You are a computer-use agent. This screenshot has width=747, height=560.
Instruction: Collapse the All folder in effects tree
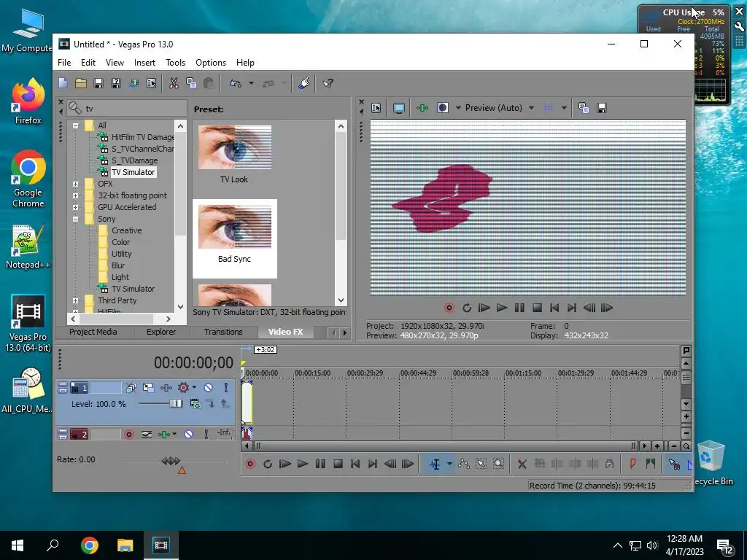click(x=75, y=125)
